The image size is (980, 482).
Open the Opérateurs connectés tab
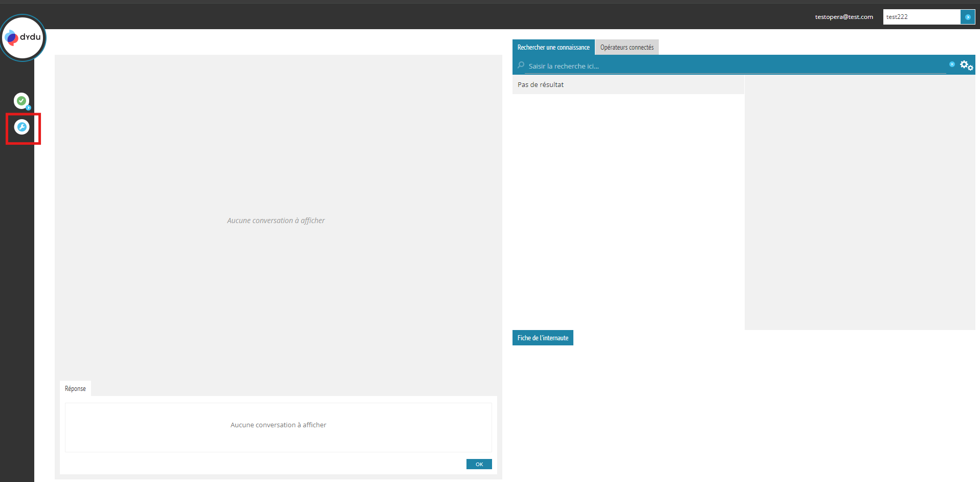pyautogui.click(x=627, y=48)
